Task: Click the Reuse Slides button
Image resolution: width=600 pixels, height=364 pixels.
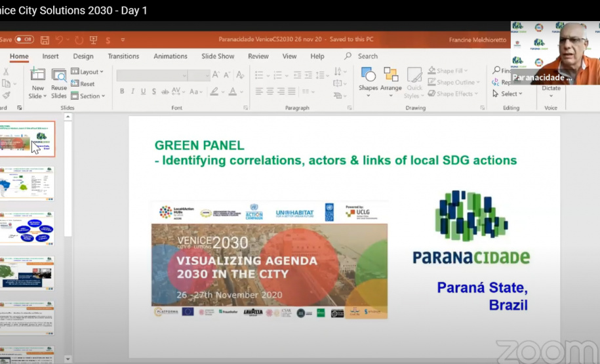Action: pyautogui.click(x=59, y=83)
